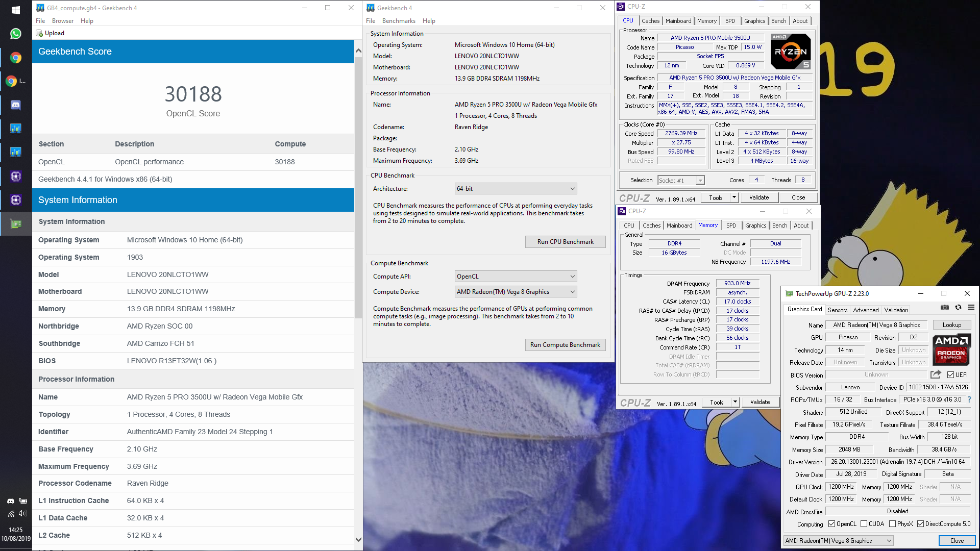Open the GPU selector dropdown in GPU-Z
Screen dimensions: 980x551
tap(839, 541)
